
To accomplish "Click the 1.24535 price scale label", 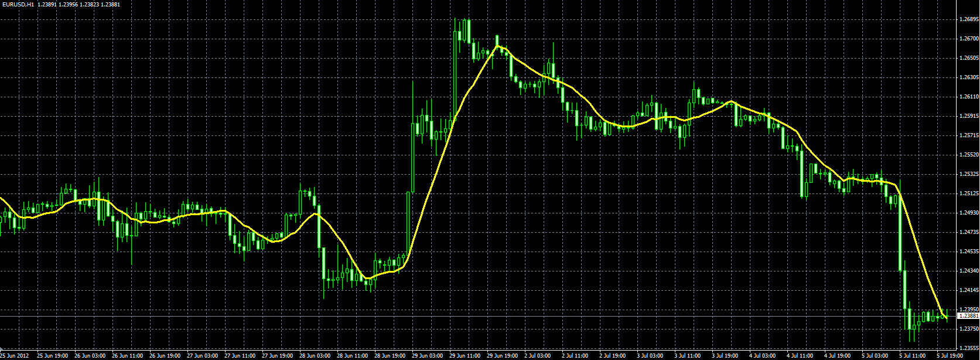I will coord(969,252).
